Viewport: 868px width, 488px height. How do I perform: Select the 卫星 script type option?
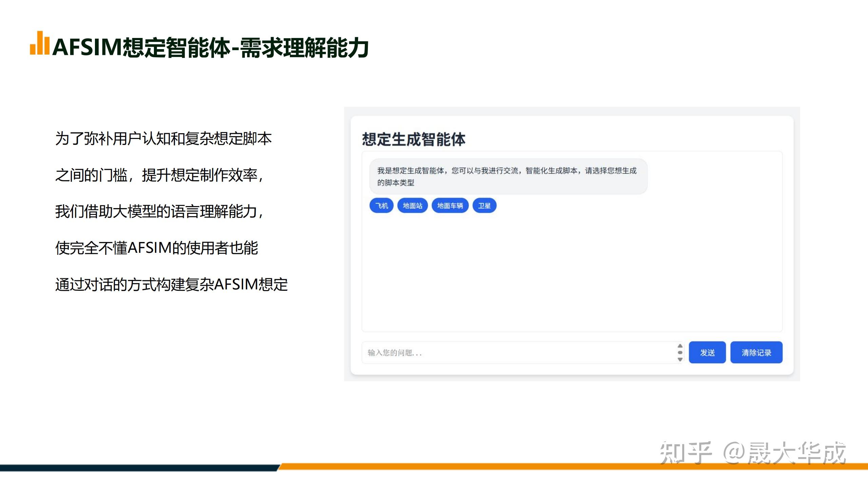pyautogui.click(x=485, y=205)
